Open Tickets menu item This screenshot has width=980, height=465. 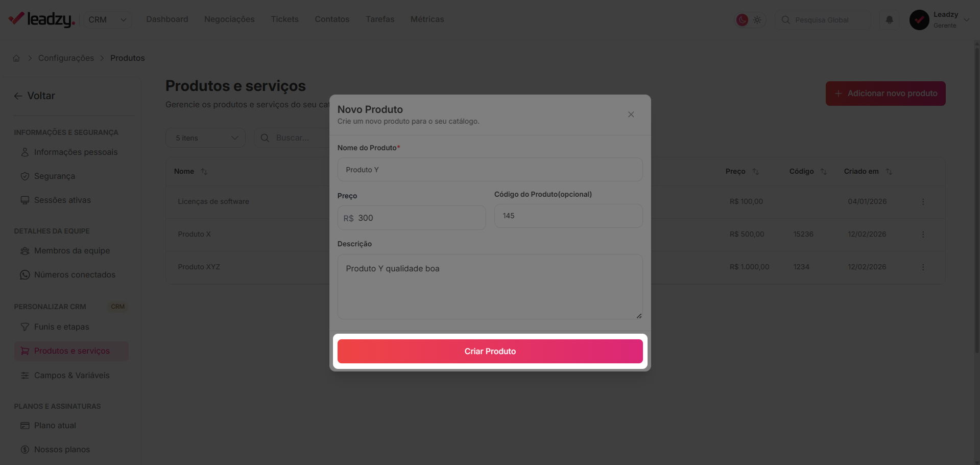284,19
